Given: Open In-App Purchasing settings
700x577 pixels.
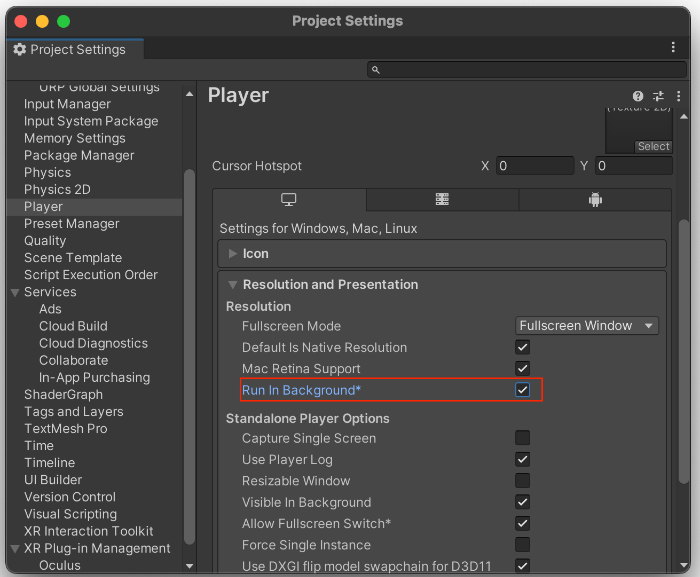Looking at the screenshot, I should coord(94,377).
